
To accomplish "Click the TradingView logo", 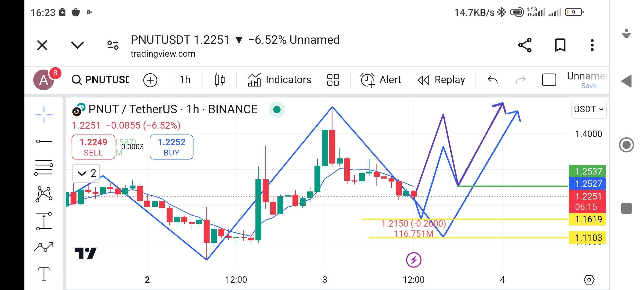I will point(85,253).
